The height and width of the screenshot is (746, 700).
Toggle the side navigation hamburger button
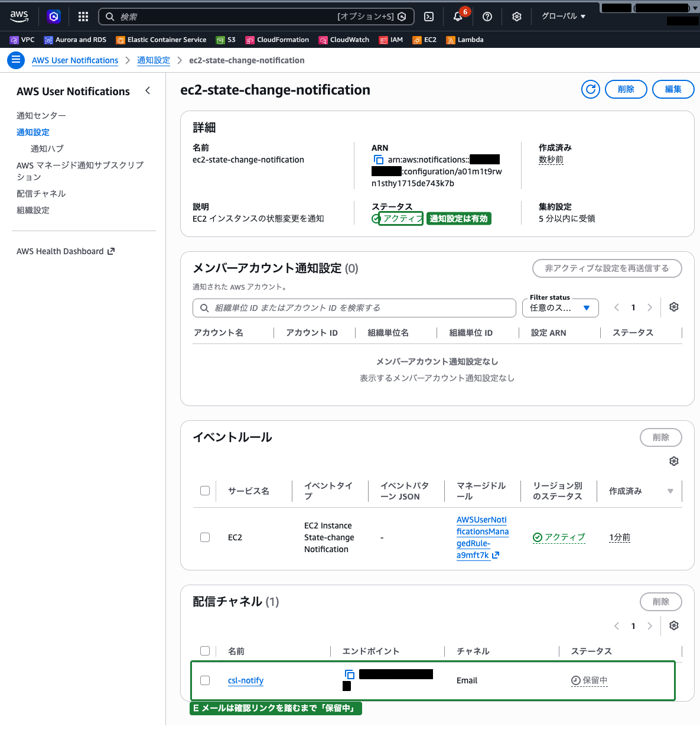[x=16, y=60]
